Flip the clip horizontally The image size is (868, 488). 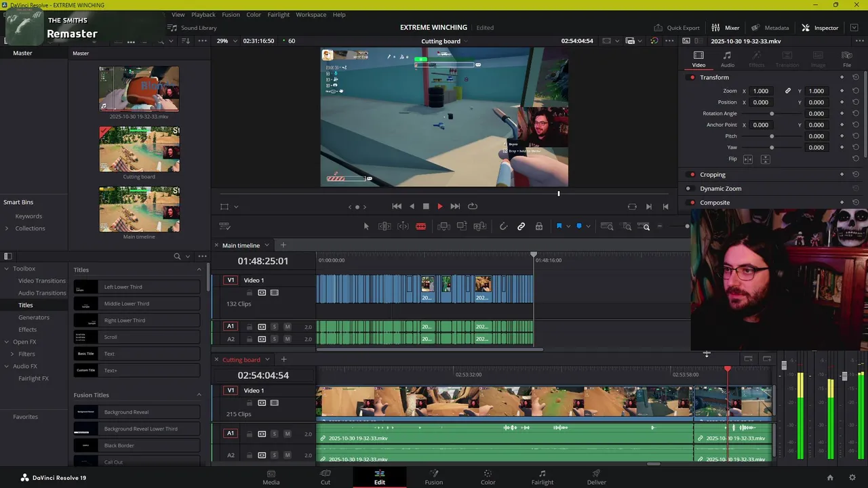pyautogui.click(x=748, y=159)
